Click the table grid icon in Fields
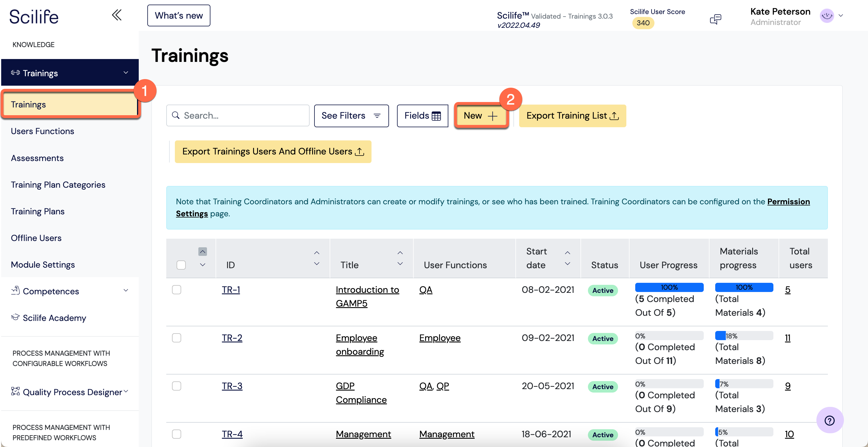The height and width of the screenshot is (447, 868). click(x=436, y=116)
